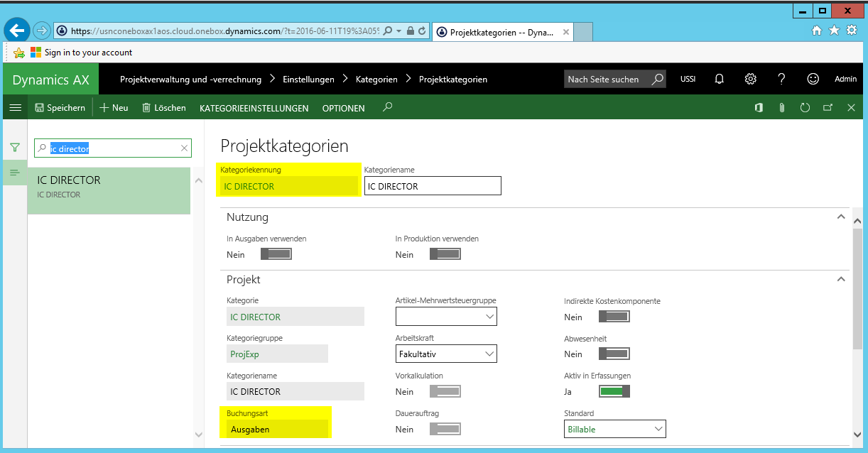Toggle In Produktion verwenden switch
This screenshot has height=453, width=868.
coord(445,254)
